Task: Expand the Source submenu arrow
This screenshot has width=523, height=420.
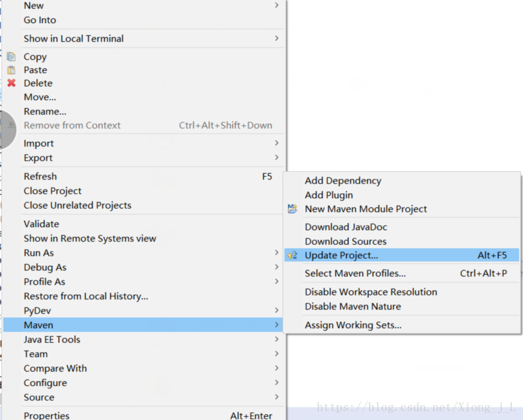Action: tap(276, 397)
